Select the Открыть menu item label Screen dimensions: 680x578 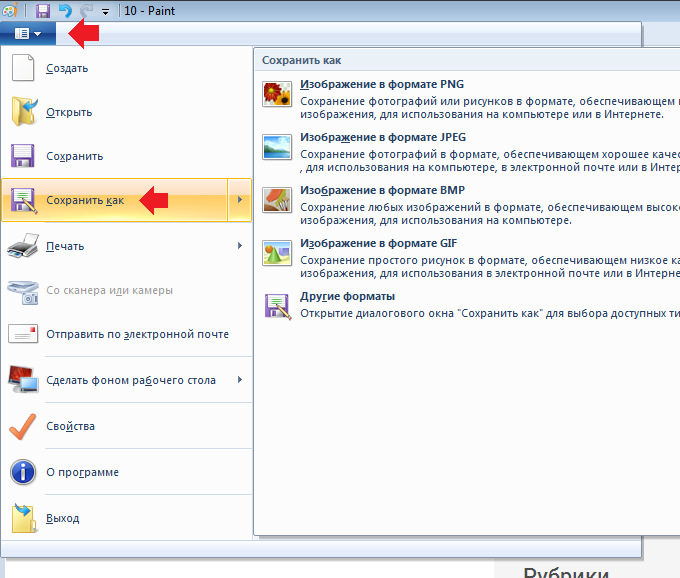click(x=69, y=112)
